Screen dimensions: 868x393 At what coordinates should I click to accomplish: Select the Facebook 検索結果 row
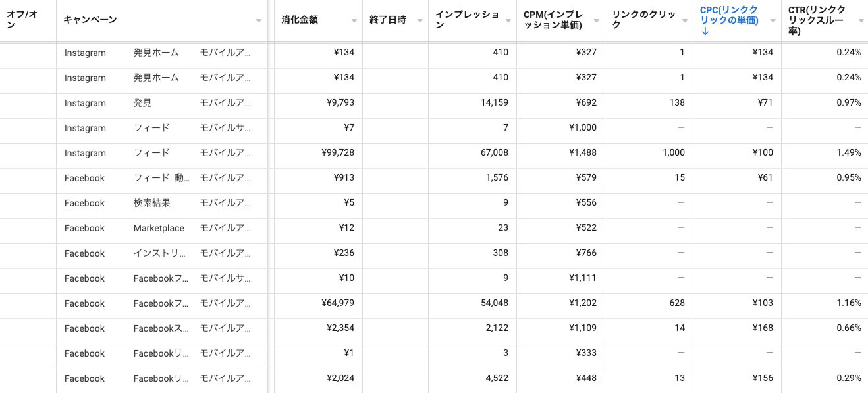tap(434, 203)
